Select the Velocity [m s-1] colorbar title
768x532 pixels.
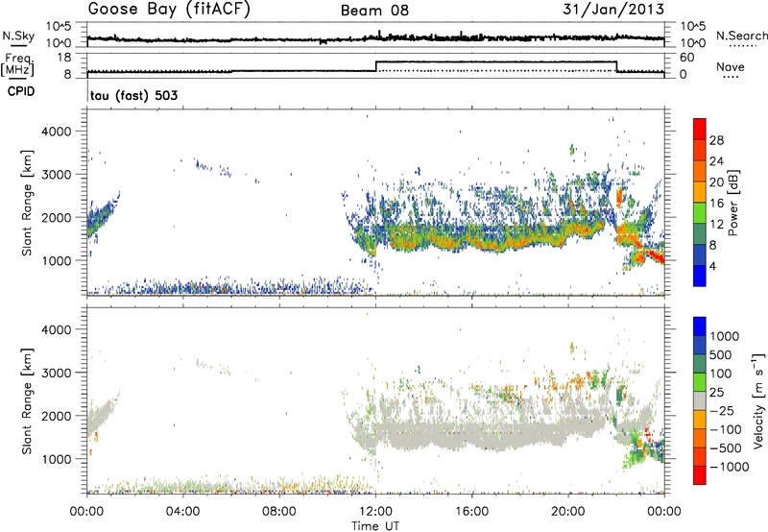coord(758,400)
